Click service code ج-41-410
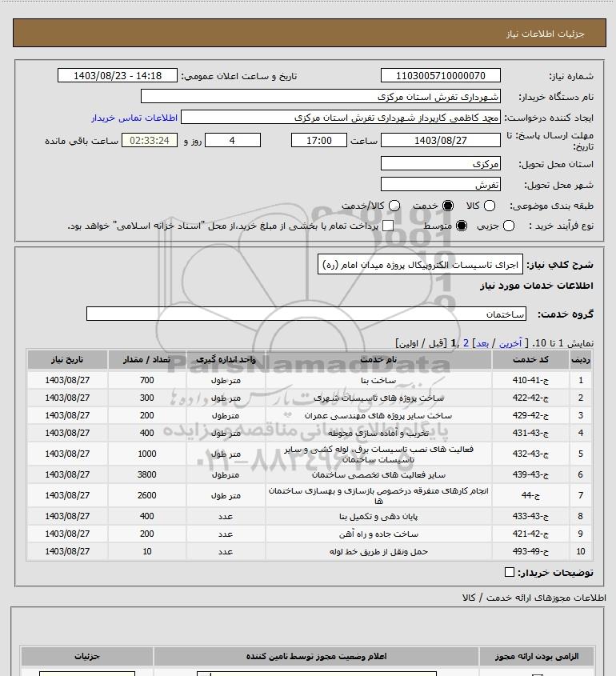Image resolution: width=616 pixels, height=676 pixels. (x=530, y=380)
